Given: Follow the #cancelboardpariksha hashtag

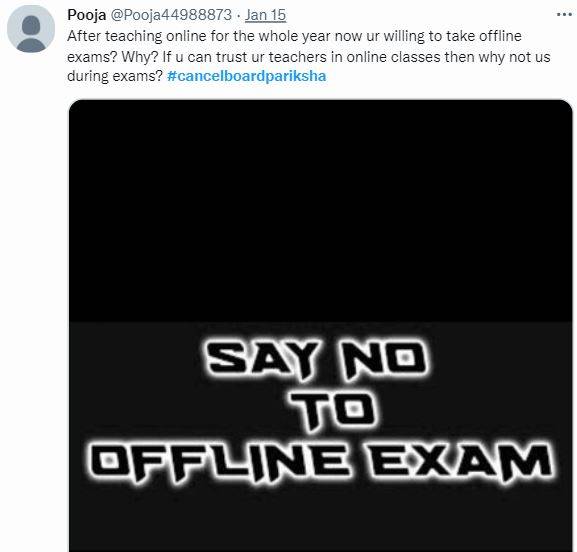Looking at the screenshot, I should (x=247, y=76).
